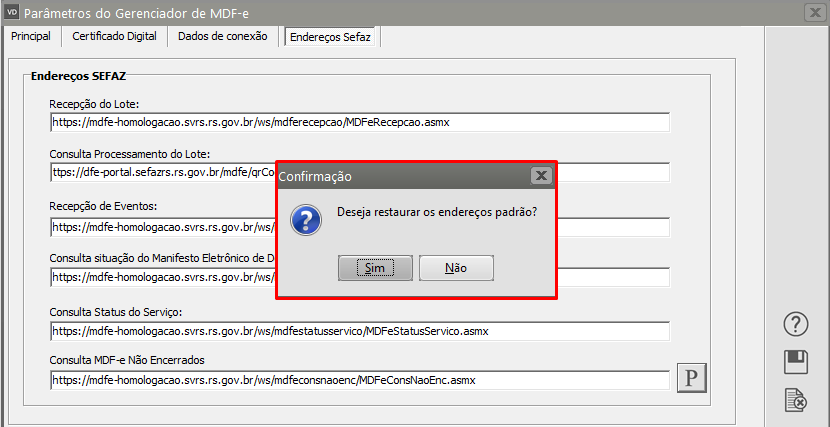Click the Recepção do Lote URL field
This screenshot has width=830, height=427.
click(360, 122)
